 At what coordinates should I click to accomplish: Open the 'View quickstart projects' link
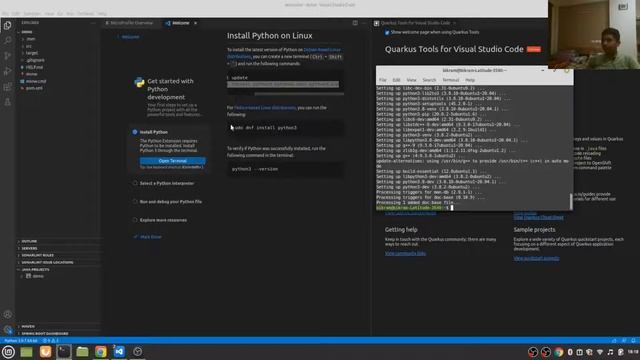(536, 258)
